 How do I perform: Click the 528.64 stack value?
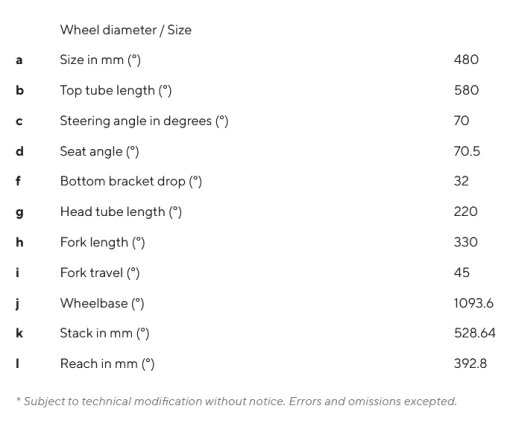coord(475,333)
